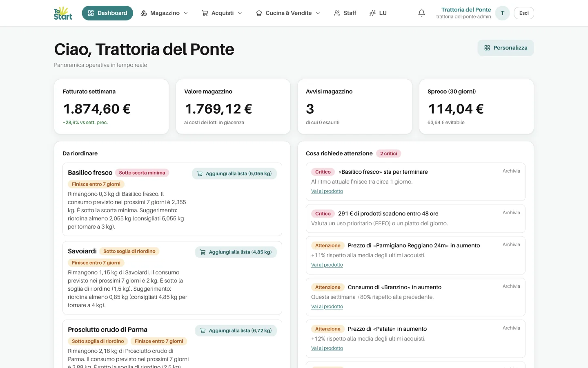Open the Valore magazzino card

click(233, 107)
